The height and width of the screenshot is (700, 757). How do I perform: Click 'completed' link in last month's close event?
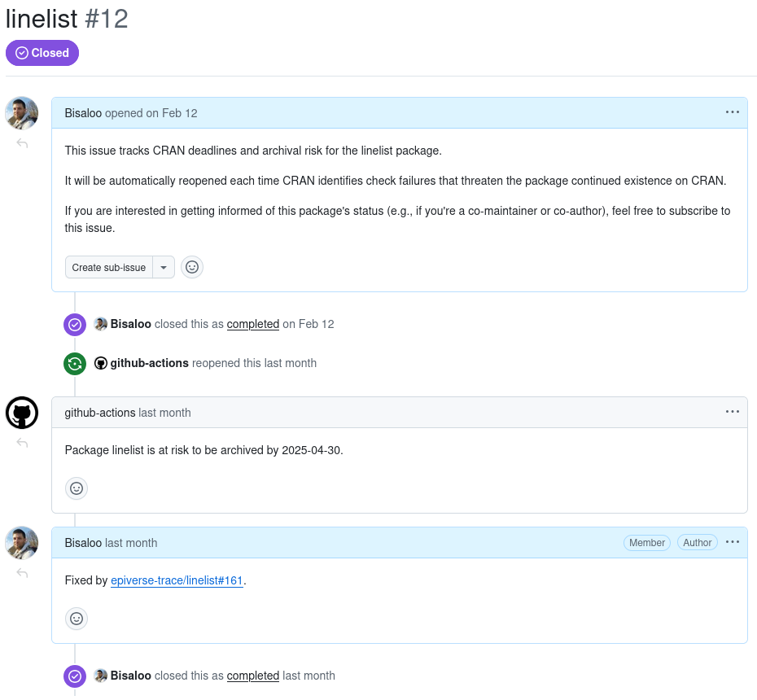[253, 676]
